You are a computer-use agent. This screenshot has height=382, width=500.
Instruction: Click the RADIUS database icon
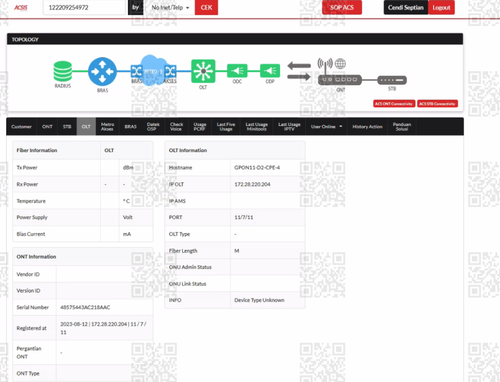pyautogui.click(x=63, y=71)
